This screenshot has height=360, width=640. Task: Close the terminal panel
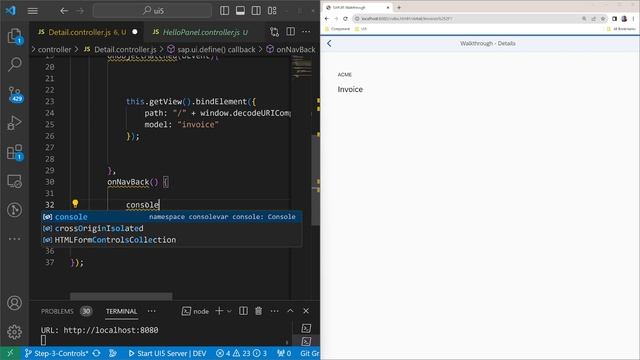coord(306,311)
